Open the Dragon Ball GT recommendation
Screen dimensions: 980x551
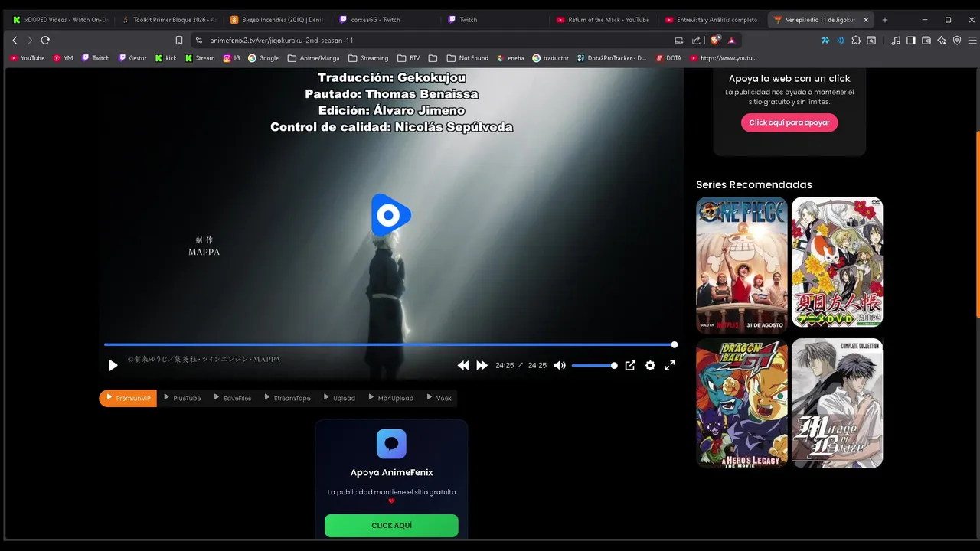[x=742, y=403]
